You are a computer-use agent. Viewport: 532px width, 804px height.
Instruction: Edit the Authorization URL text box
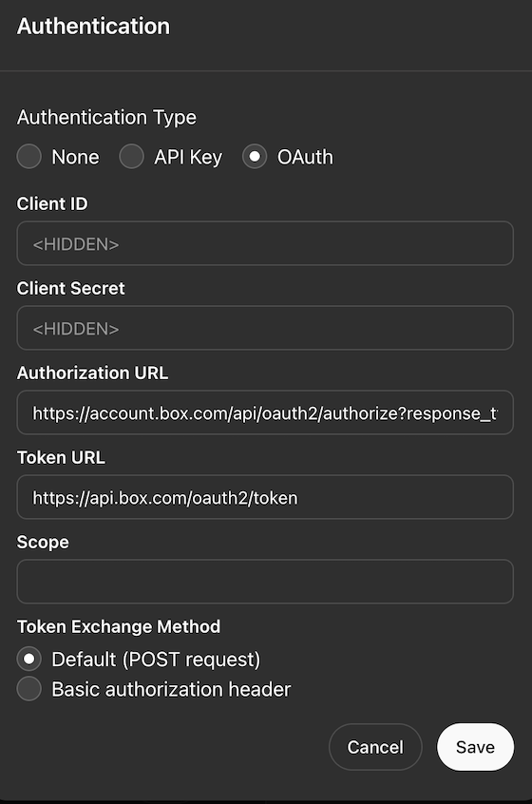click(265, 412)
